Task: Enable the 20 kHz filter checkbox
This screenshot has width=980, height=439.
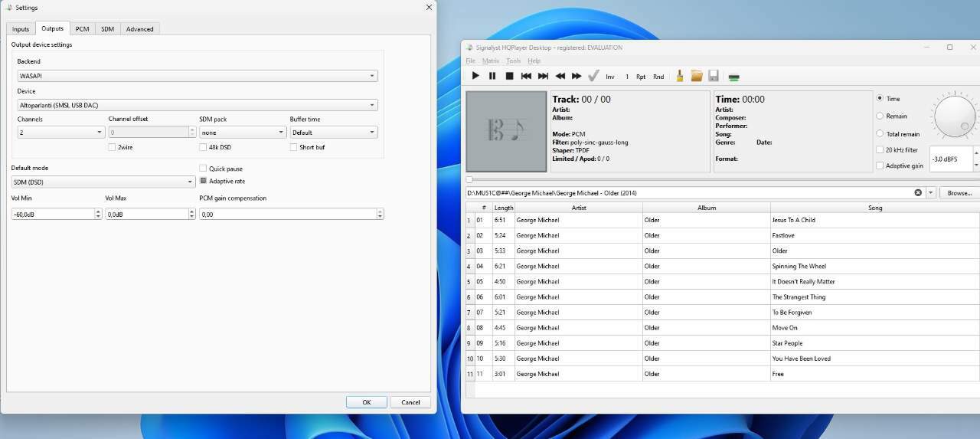Action: pos(880,150)
